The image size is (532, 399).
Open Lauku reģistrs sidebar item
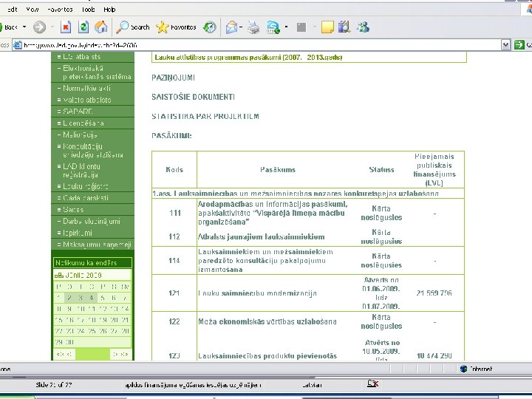point(83,186)
